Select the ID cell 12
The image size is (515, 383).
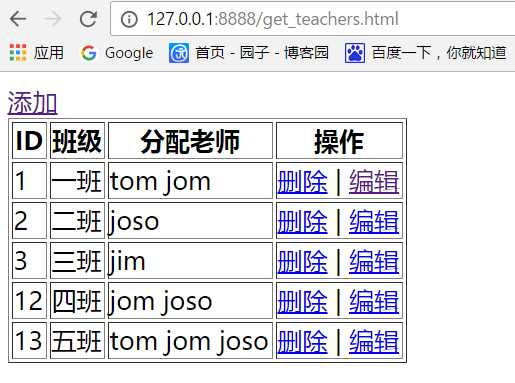coord(29,301)
